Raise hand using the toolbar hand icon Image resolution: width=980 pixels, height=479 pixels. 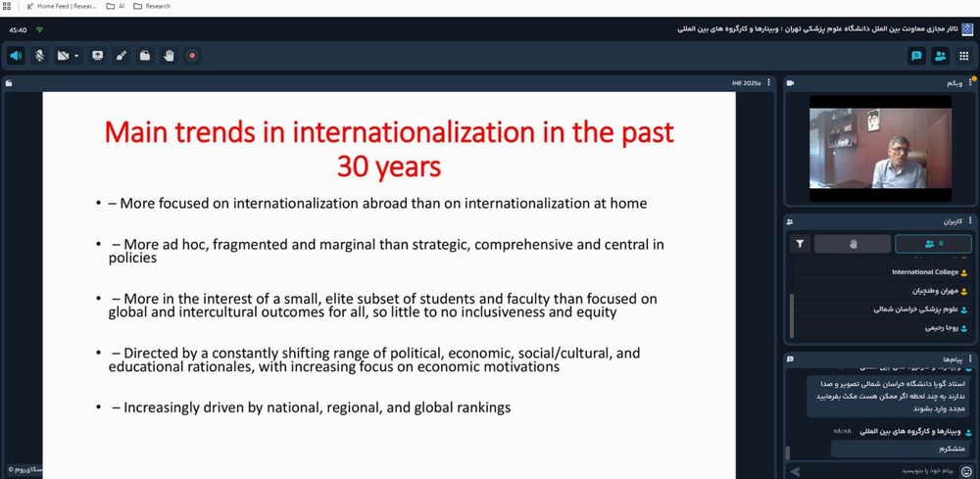(169, 56)
